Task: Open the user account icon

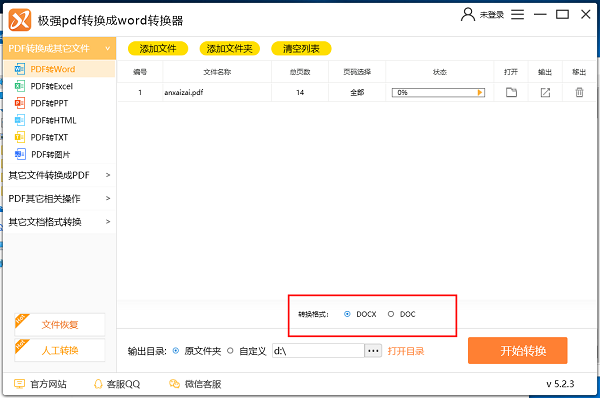Action: pyautogui.click(x=468, y=15)
